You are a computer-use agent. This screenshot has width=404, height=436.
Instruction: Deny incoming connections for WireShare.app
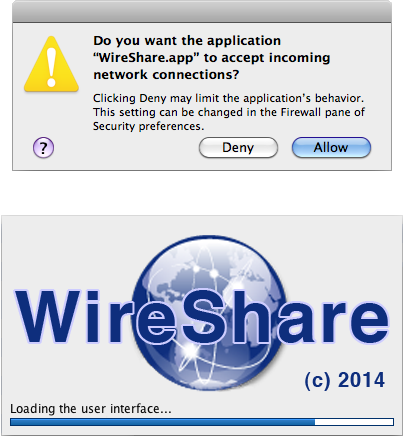(238, 147)
